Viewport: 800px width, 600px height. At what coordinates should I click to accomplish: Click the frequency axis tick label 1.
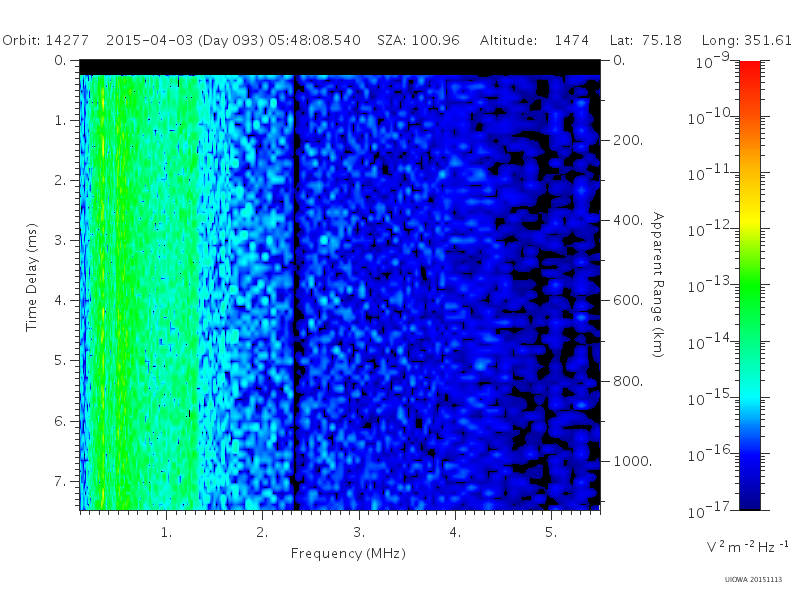point(166,532)
